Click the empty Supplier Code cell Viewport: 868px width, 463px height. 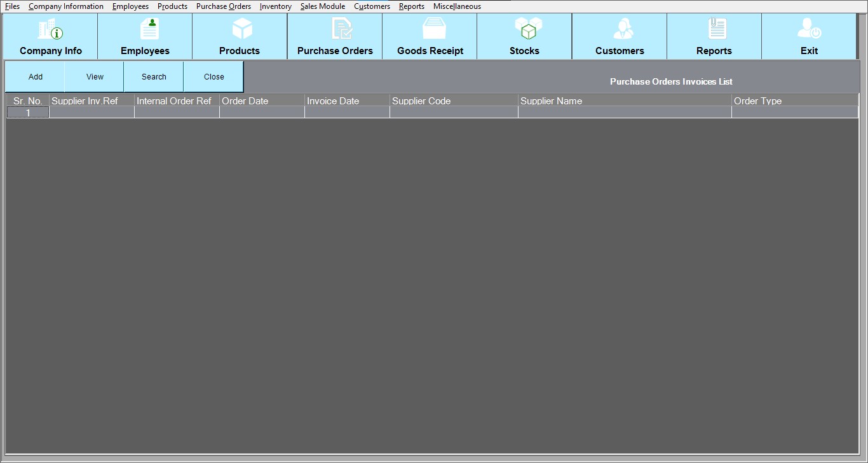click(454, 113)
